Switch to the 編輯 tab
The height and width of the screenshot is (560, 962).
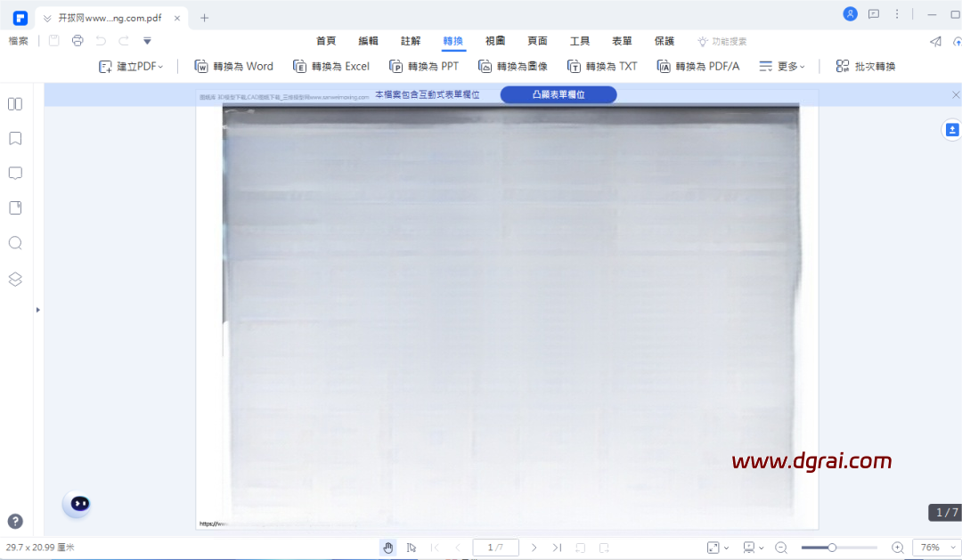coord(368,41)
